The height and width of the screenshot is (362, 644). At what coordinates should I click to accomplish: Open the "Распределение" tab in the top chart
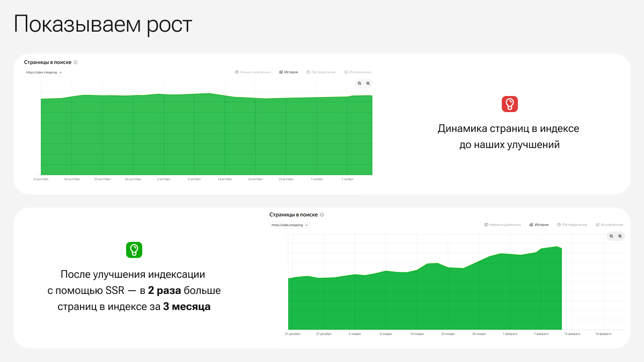click(x=321, y=72)
